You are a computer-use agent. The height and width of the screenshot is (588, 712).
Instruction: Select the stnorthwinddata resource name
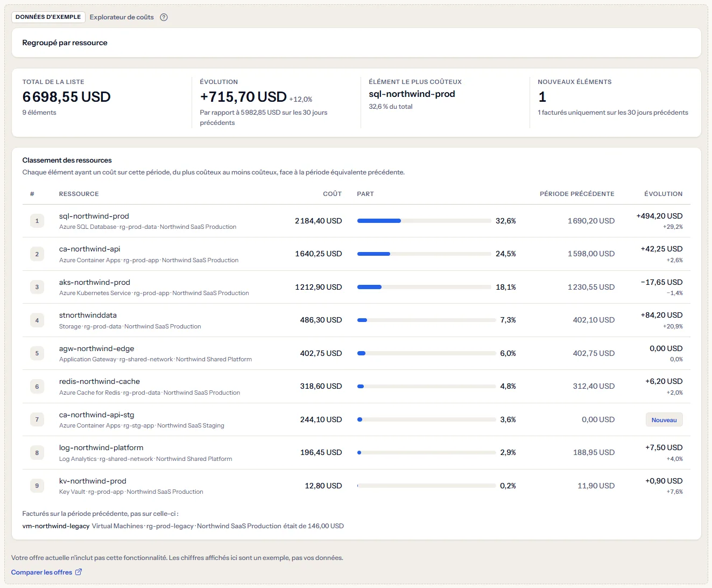point(88,315)
